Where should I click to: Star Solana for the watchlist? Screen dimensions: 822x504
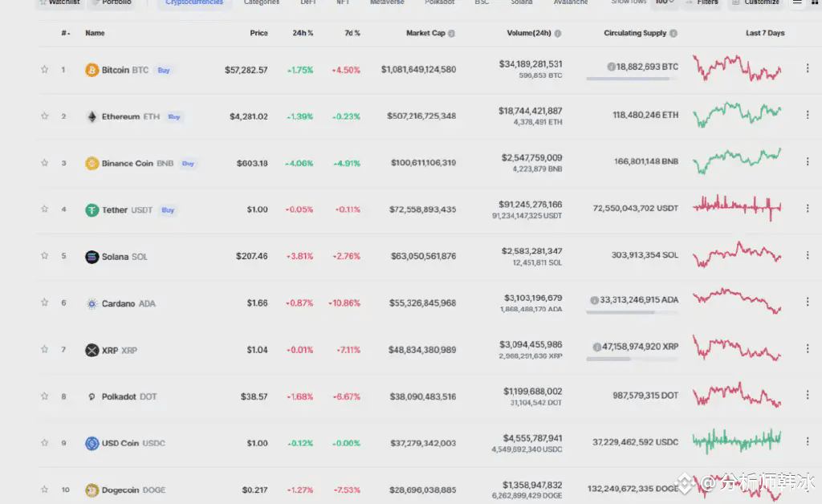pos(45,256)
